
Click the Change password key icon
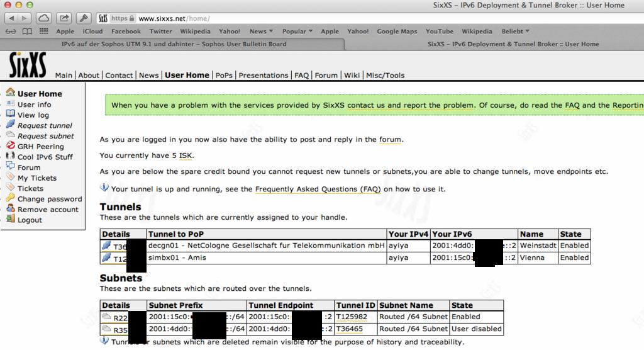pyautogui.click(x=10, y=198)
